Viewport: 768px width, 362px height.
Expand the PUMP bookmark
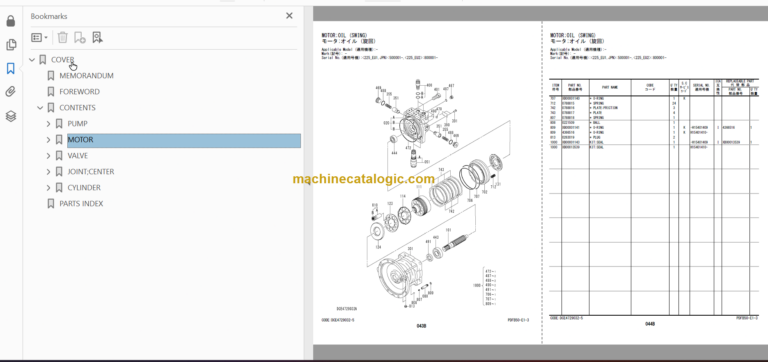48,124
